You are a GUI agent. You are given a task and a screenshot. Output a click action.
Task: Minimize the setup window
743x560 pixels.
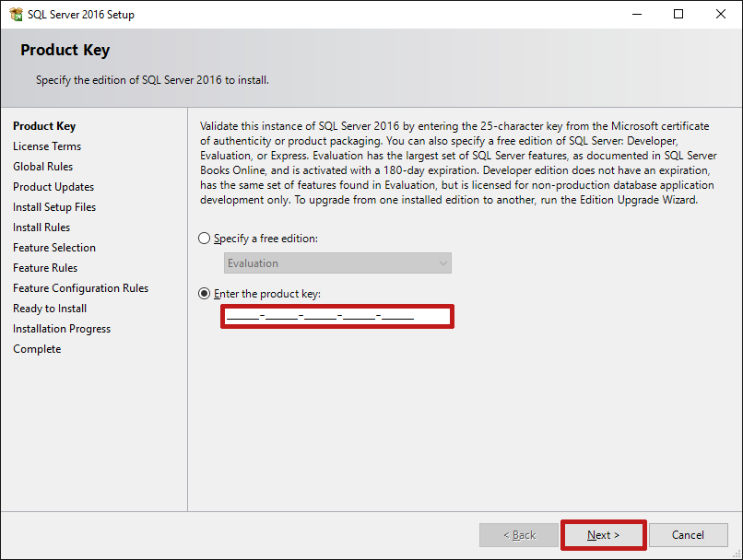pyautogui.click(x=636, y=14)
